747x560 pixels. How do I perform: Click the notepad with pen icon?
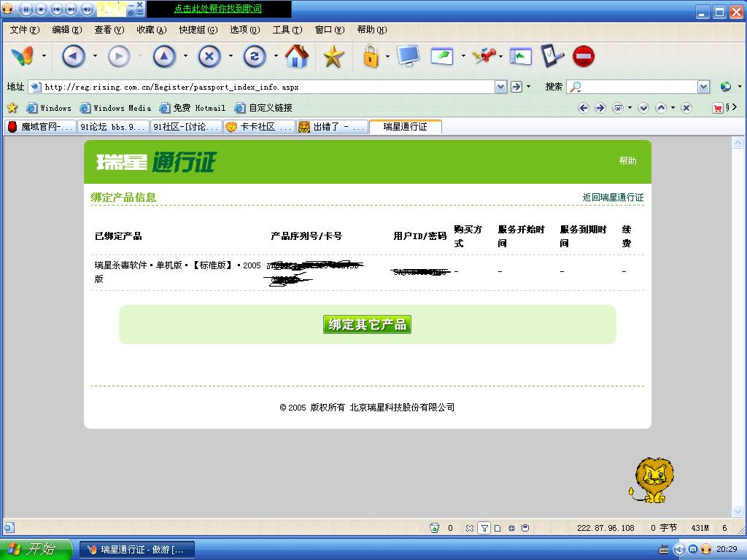pos(552,55)
